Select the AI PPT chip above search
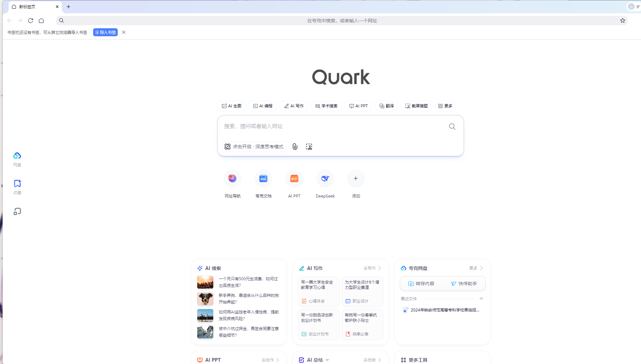The height and width of the screenshot is (364, 641). (x=358, y=106)
